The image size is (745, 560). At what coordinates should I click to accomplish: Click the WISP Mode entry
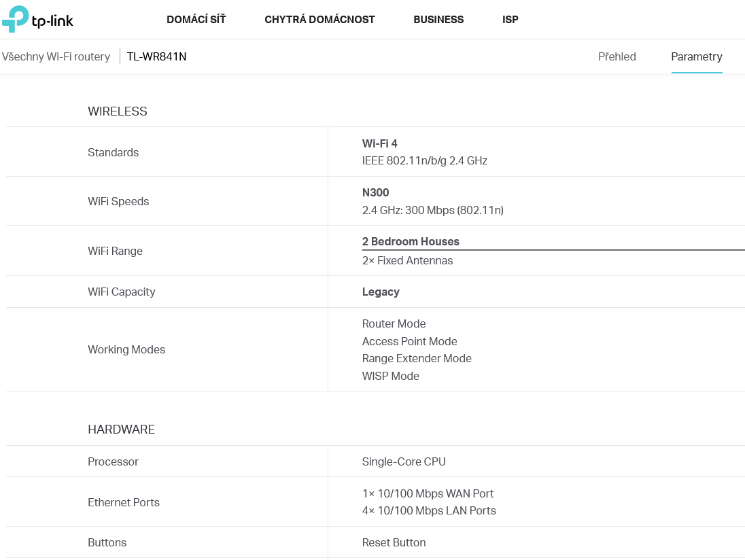click(390, 376)
